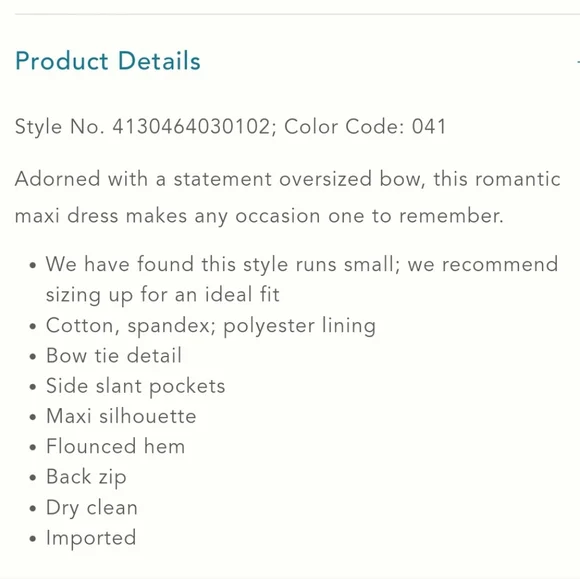Click the 'sizing up for an ideal fit' line
Viewport: 580px width, 579px height.
(163, 295)
